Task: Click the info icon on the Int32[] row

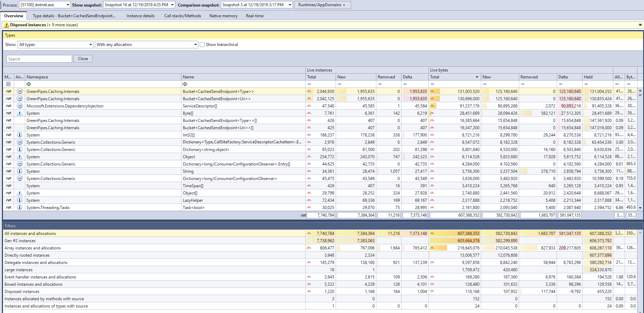Action: (x=20, y=135)
